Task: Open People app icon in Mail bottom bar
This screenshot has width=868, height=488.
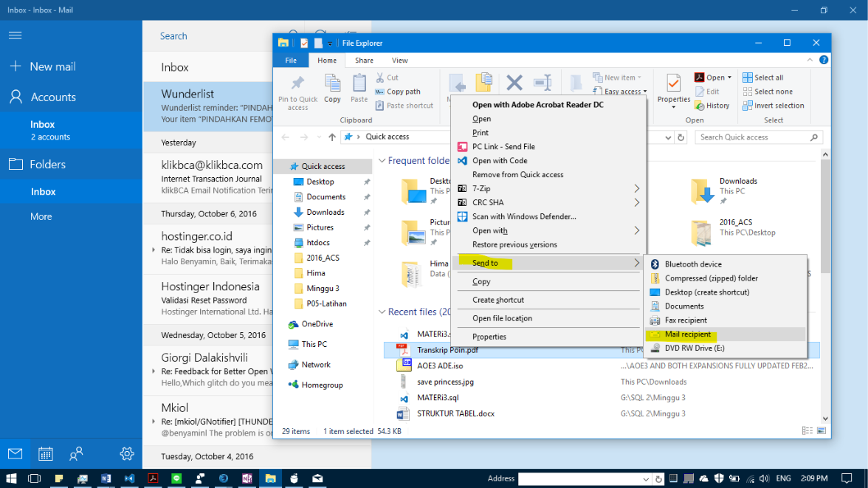Action: 76,454
